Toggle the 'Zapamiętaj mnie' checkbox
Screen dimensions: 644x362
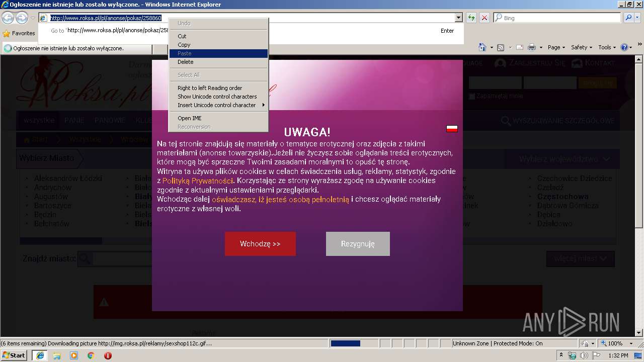[x=471, y=96]
